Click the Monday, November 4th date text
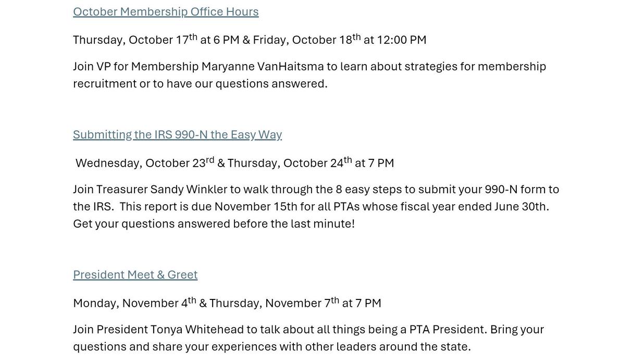 (134, 303)
